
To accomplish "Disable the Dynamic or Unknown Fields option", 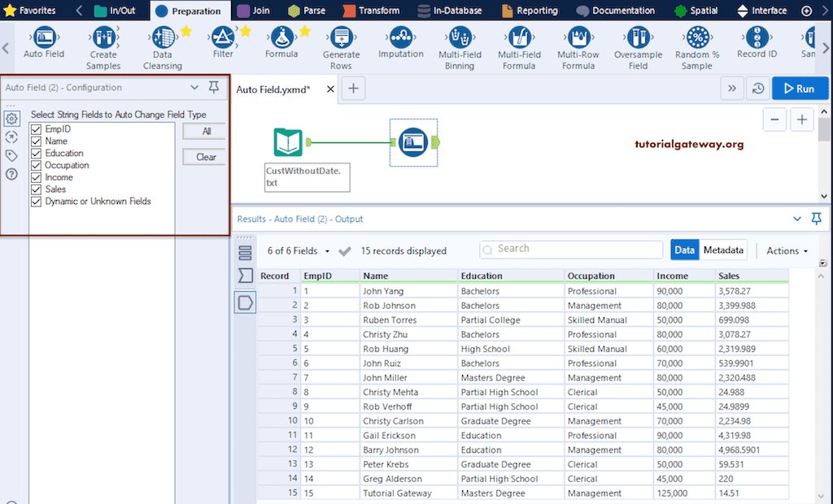I will 35,201.
